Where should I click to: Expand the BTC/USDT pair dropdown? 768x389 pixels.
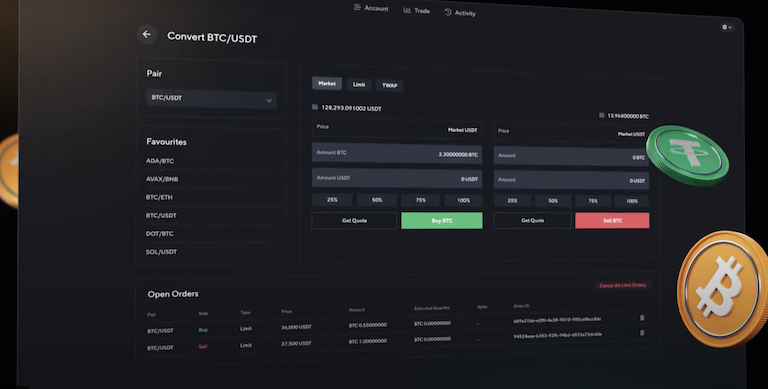(x=212, y=99)
